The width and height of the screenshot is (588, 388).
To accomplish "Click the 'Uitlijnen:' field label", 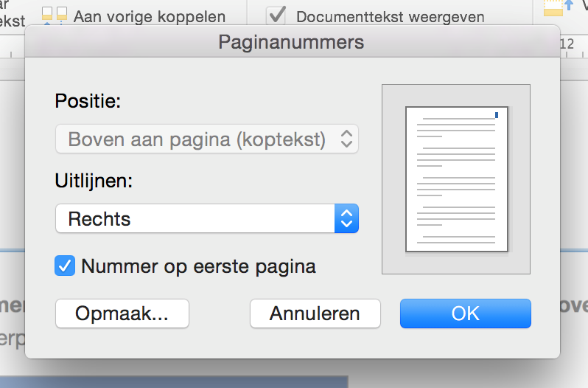I will (94, 181).
